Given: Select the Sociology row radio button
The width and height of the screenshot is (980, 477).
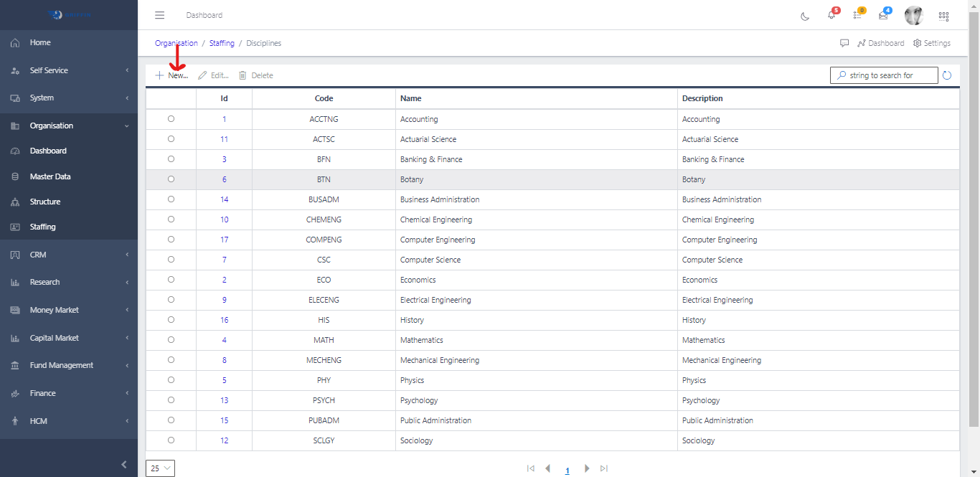Looking at the screenshot, I should pyautogui.click(x=171, y=440).
